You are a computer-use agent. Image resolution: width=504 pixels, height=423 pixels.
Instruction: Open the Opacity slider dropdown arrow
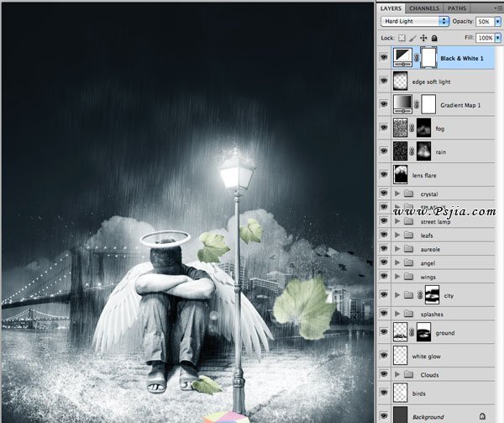click(x=498, y=20)
